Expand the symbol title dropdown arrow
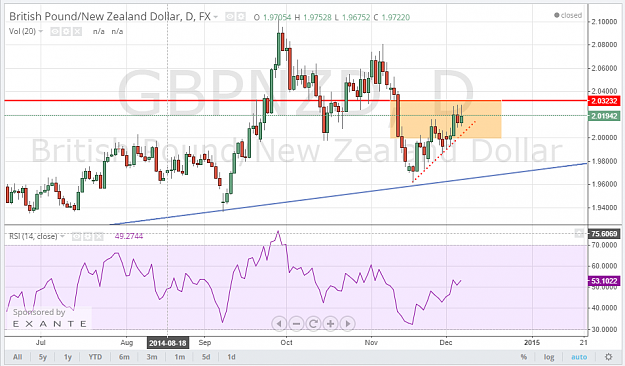The width and height of the screenshot is (625, 366). coord(216,17)
